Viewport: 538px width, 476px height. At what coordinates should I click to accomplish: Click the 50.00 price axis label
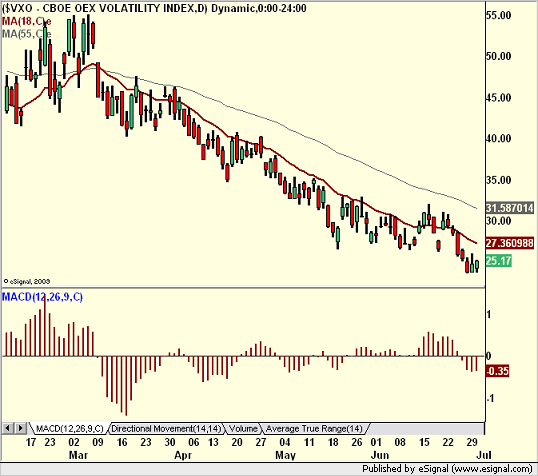click(x=499, y=56)
